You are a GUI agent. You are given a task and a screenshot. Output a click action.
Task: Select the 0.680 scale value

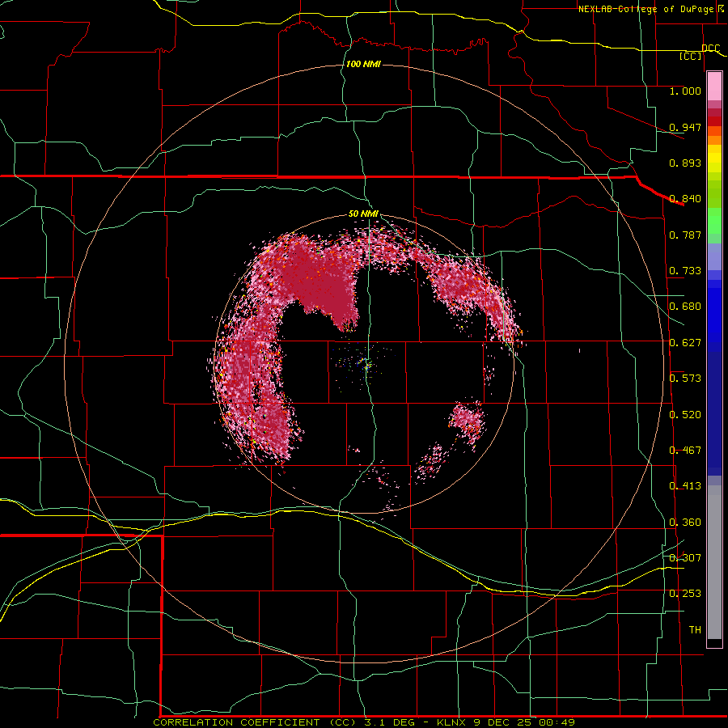[685, 307]
